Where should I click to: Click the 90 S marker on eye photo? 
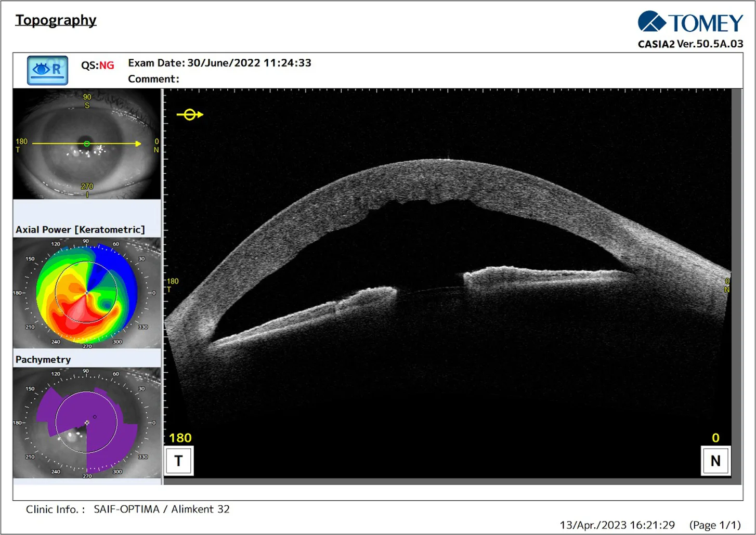click(x=87, y=101)
